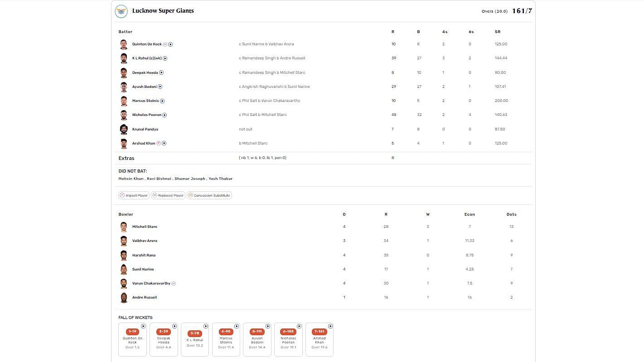Screen dimensions: 644x362
Task: Click Varun Chakaravarthy's player photo
Action: click(124, 284)
